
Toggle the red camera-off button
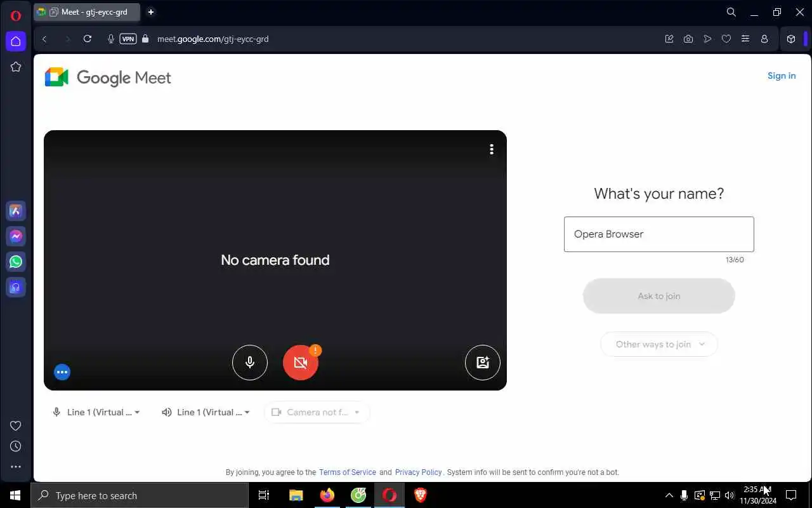point(301,363)
